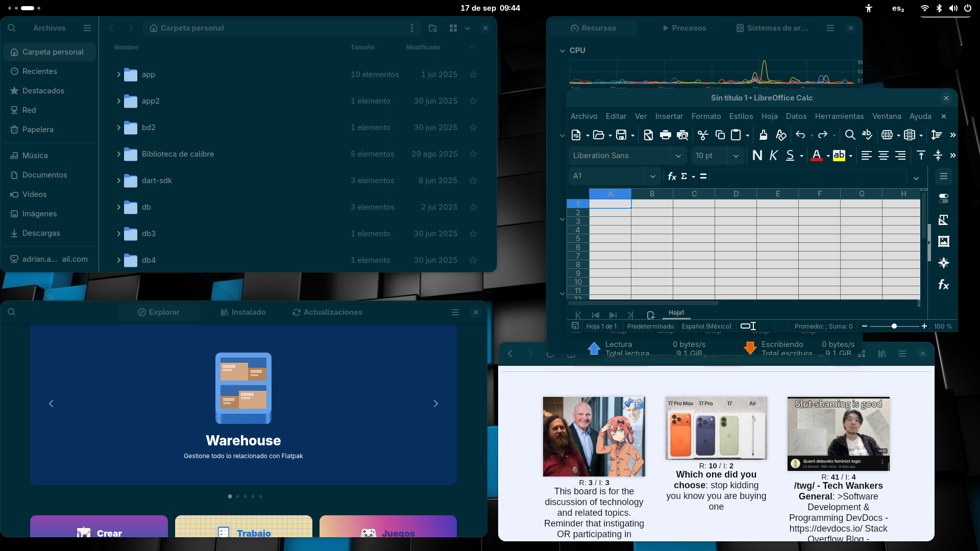Set center horizontally alignment
980x551 pixels.
[x=884, y=156]
